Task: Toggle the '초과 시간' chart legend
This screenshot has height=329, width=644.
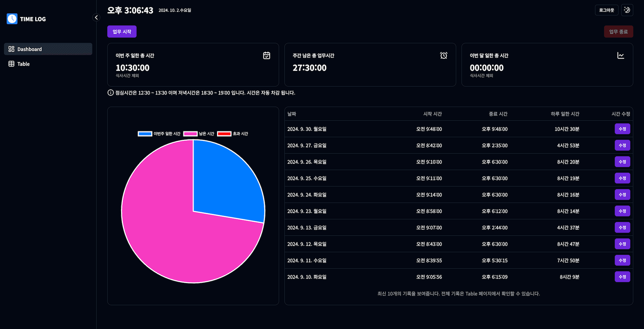Action: pyautogui.click(x=234, y=133)
